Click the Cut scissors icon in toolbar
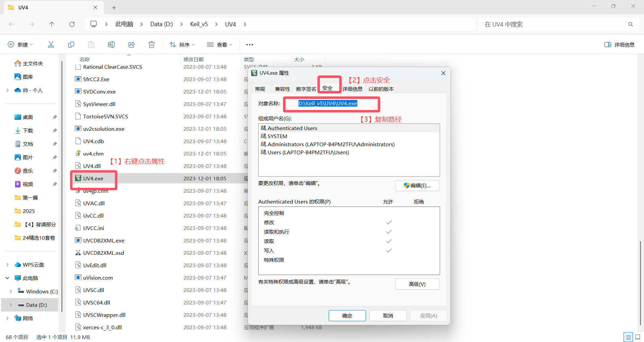 (x=51, y=45)
